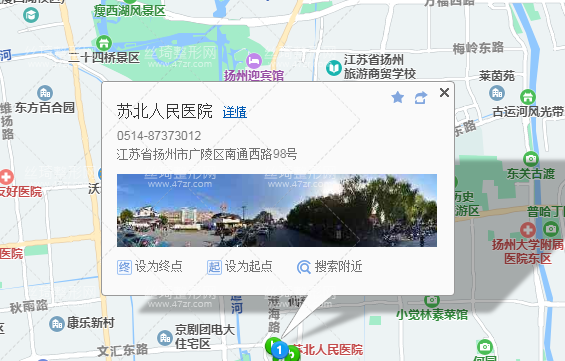Click the share arrow icon in popup

click(x=421, y=98)
